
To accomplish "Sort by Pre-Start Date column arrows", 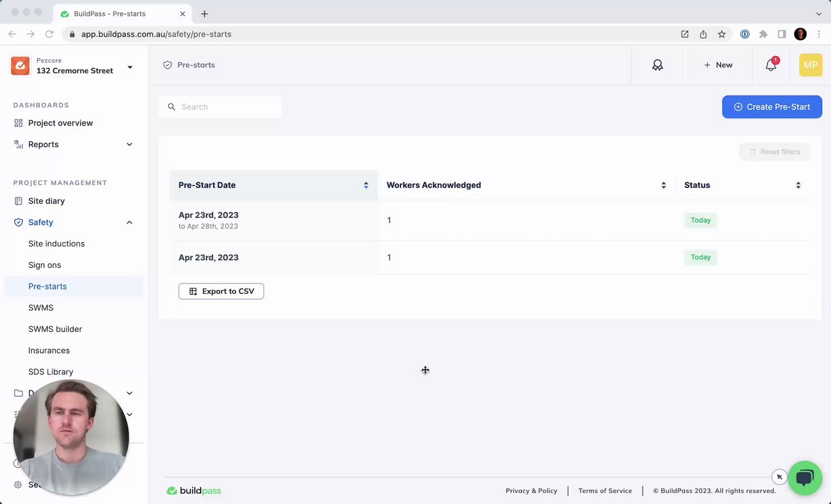I will (366, 186).
